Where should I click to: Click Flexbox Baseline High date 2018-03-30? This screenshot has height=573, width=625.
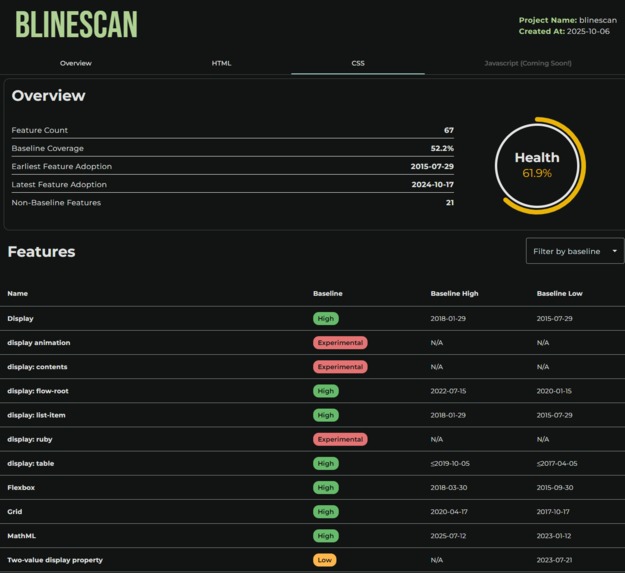coord(449,487)
